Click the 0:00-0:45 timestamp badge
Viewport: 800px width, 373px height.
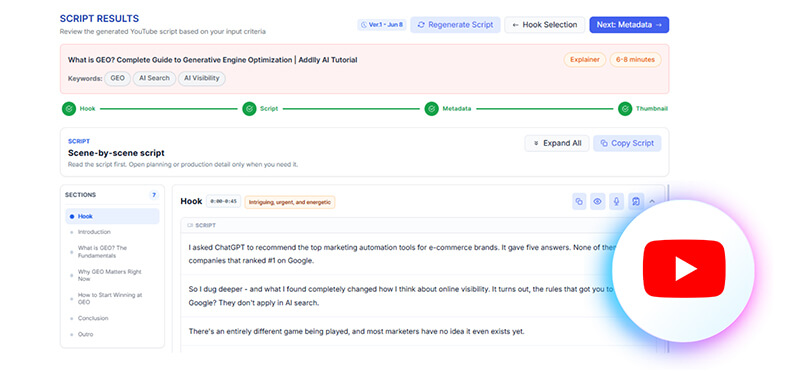click(223, 202)
